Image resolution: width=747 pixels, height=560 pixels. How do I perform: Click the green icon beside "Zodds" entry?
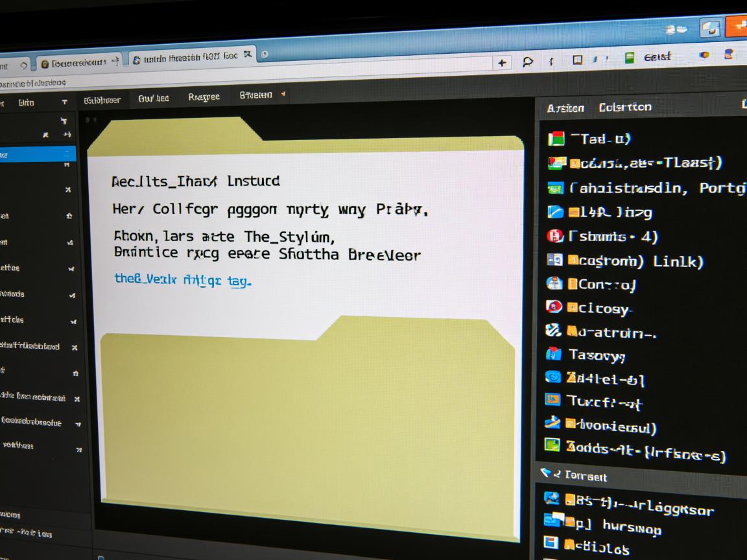tap(552, 445)
